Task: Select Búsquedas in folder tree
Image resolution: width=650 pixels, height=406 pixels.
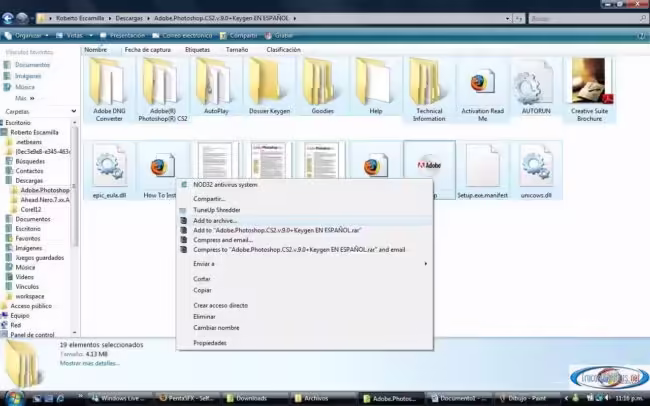Action: (x=30, y=161)
